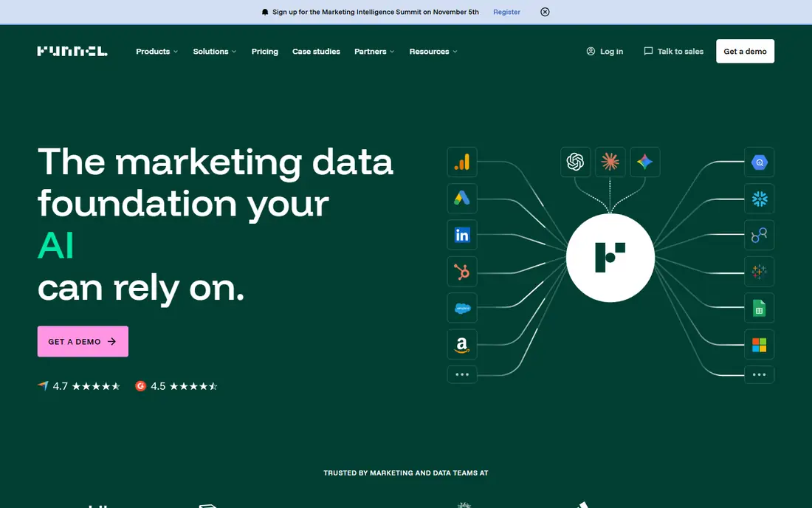The image size is (812, 508).
Task: Expand the Partners dropdown menu
Action: coord(374,51)
